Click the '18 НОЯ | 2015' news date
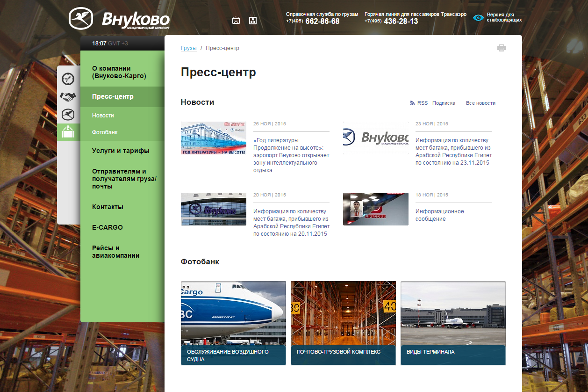This screenshot has height=392, width=588. pyautogui.click(x=432, y=195)
